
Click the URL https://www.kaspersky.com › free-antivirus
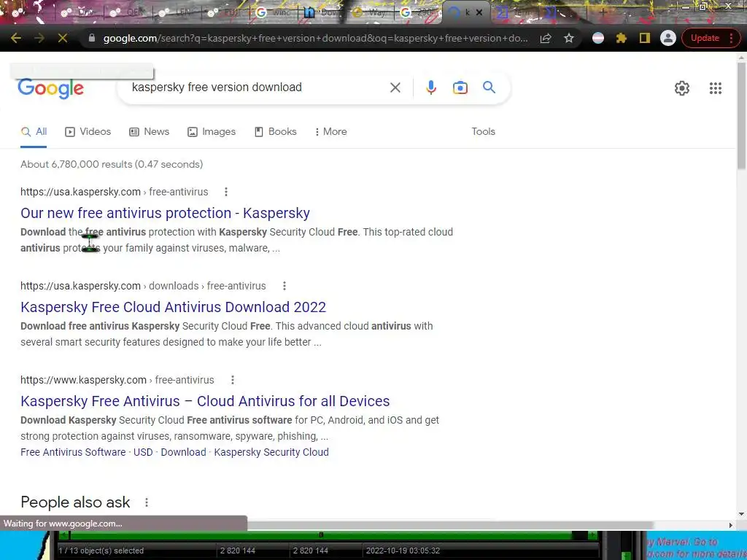117,380
